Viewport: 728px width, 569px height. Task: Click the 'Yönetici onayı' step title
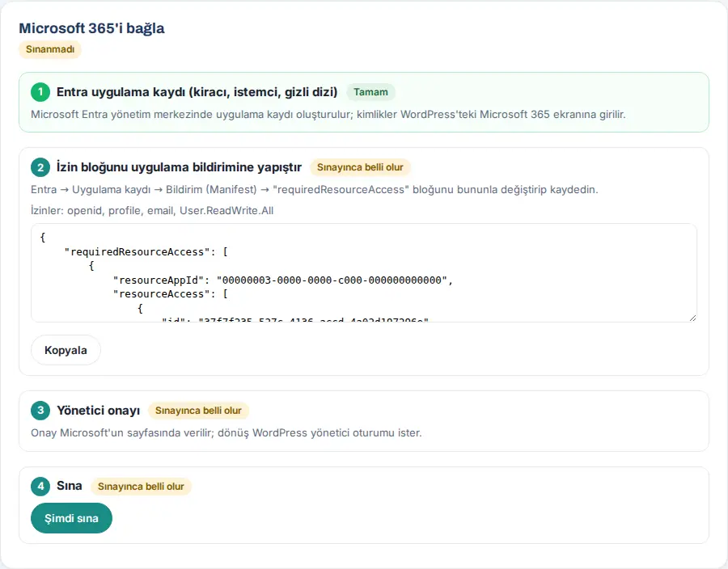tap(99, 411)
